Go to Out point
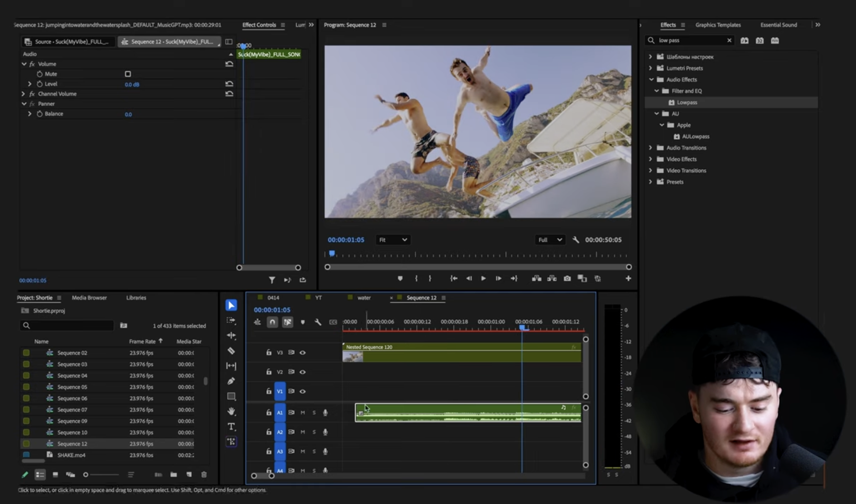The height and width of the screenshot is (504, 856). [514, 278]
